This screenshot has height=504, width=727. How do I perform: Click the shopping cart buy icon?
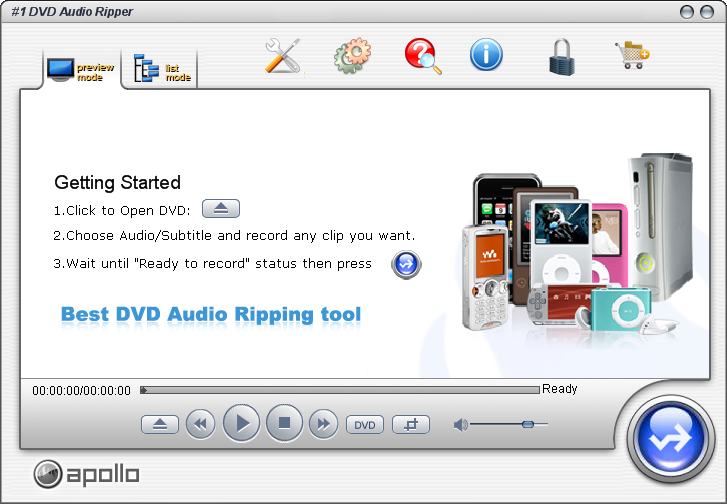(632, 54)
